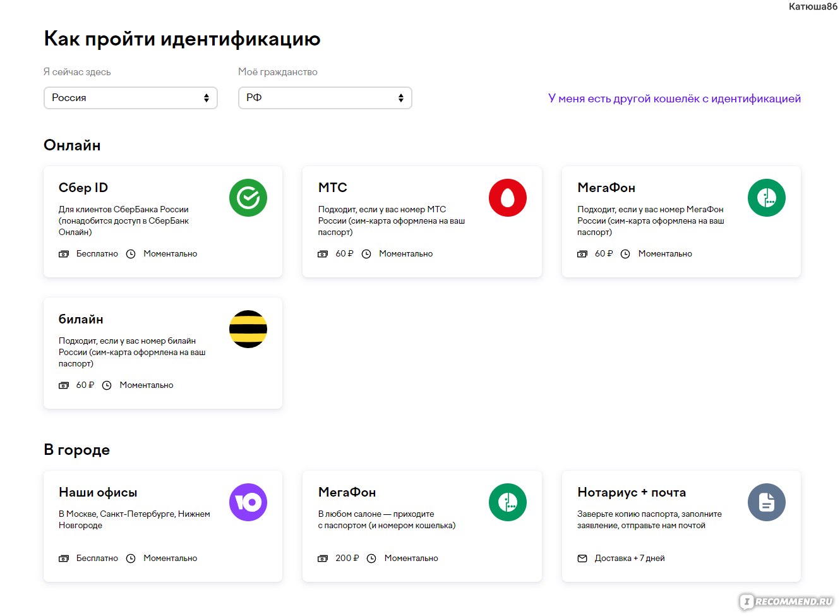Click the clock icon in the online МегаФон card
The image size is (840, 616).
coord(625,254)
